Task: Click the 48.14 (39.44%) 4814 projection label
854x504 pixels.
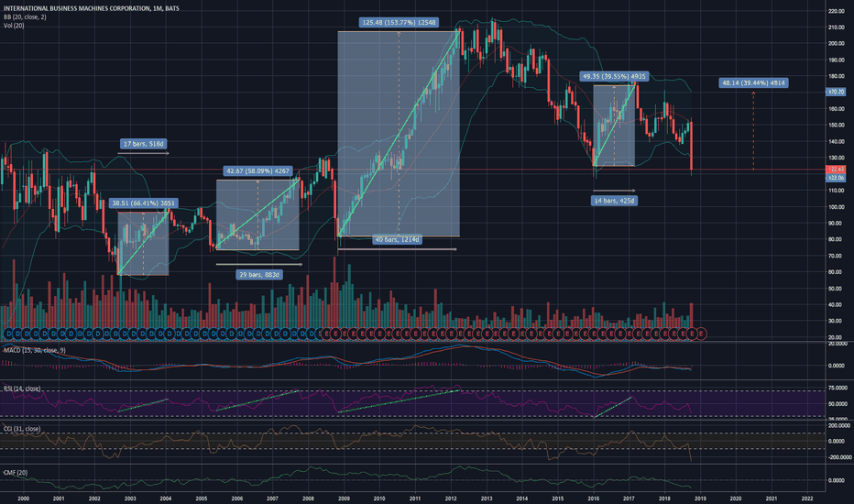Action: point(754,82)
